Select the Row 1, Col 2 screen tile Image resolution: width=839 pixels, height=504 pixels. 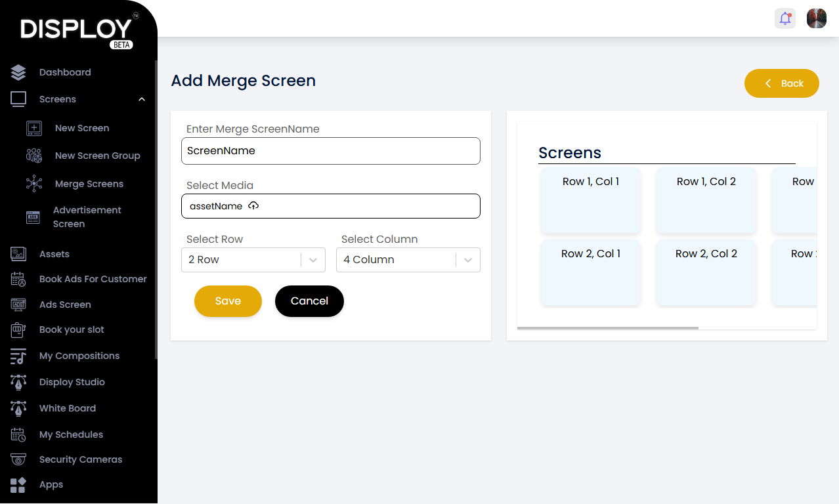(x=706, y=200)
